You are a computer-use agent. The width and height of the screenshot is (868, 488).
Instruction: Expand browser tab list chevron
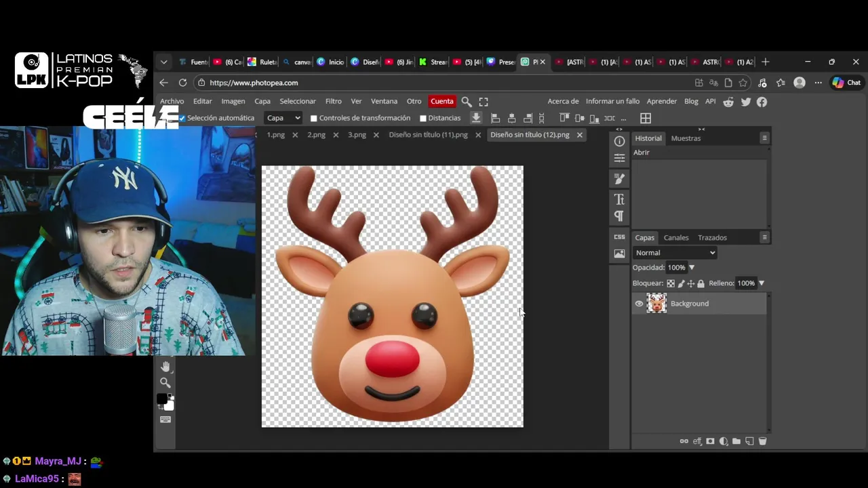(163, 62)
